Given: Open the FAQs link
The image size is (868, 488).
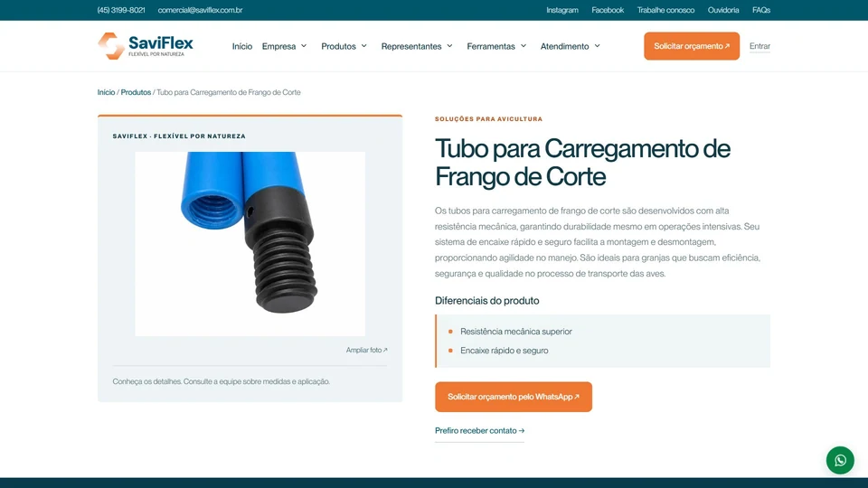Looking at the screenshot, I should pyautogui.click(x=761, y=10).
